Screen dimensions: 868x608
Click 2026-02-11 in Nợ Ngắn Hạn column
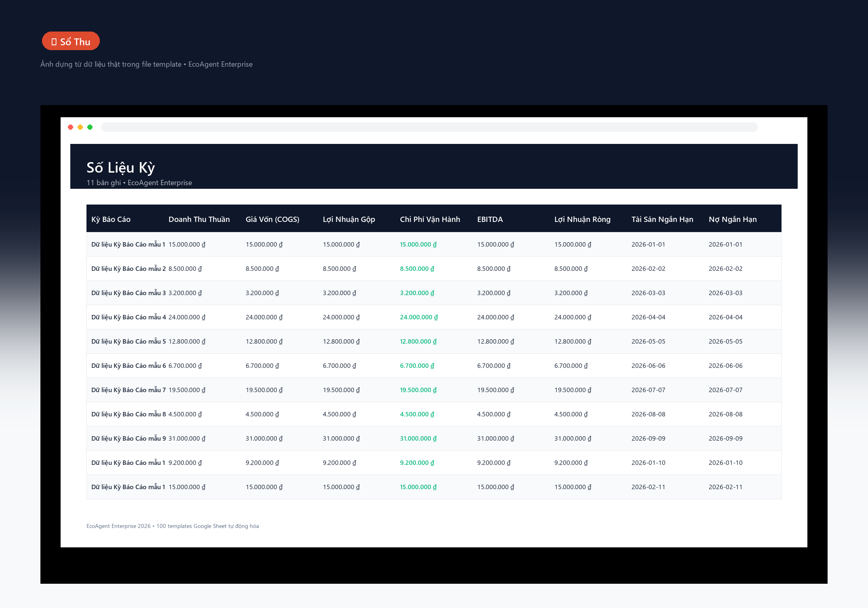[x=725, y=487]
